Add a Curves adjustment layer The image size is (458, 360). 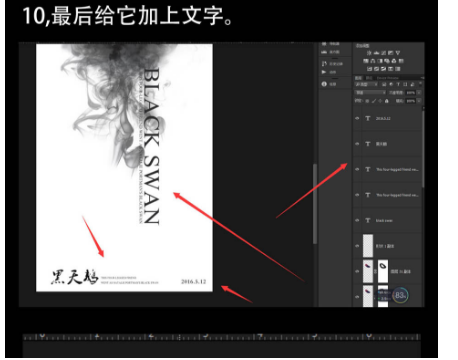pos(384,53)
